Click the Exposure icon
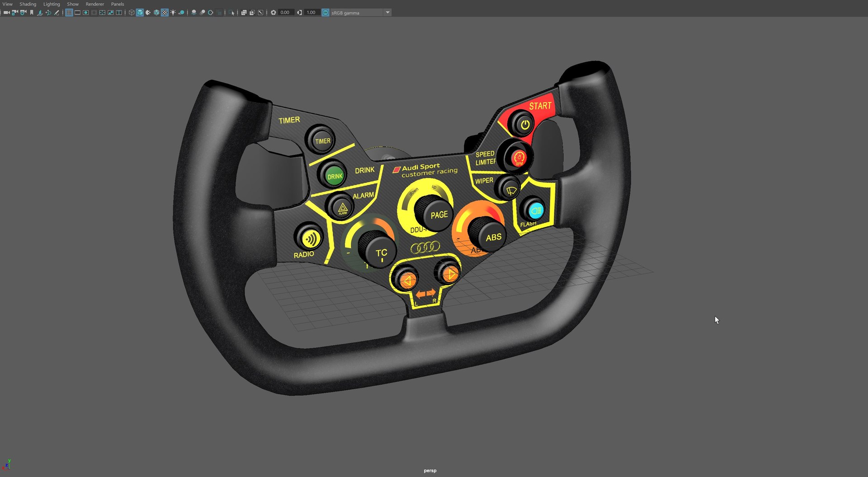The height and width of the screenshot is (477, 868). click(274, 13)
